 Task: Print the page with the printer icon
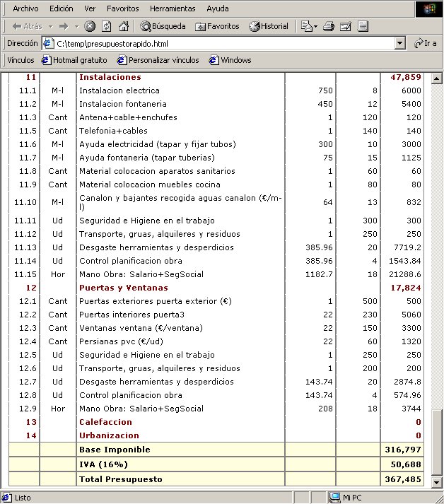pyautogui.click(x=328, y=26)
